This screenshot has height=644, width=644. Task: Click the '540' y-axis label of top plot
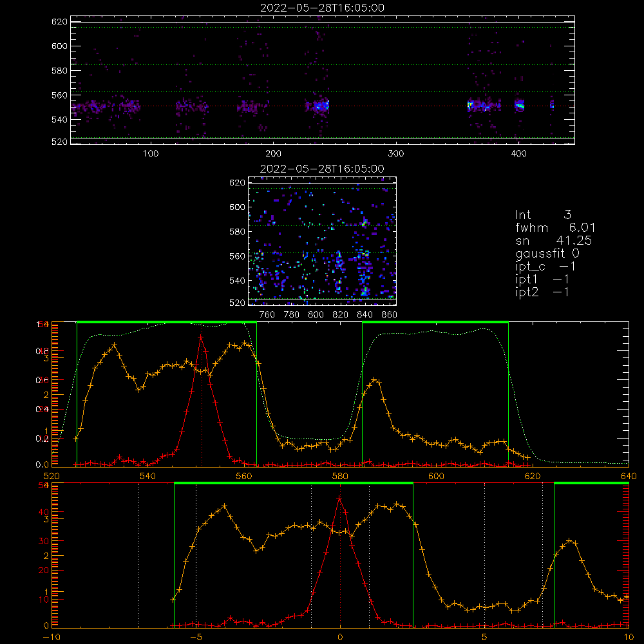coord(59,120)
